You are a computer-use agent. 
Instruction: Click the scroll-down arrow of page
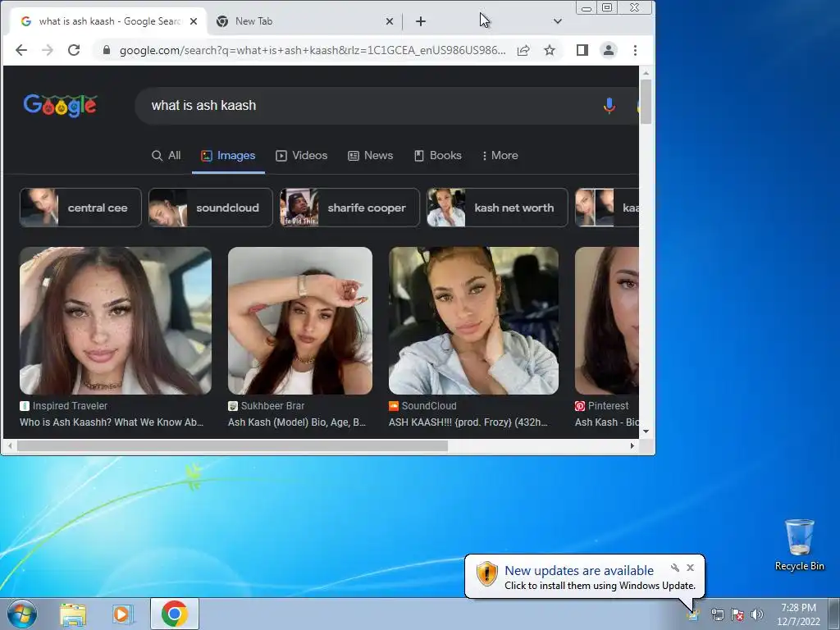pyautogui.click(x=646, y=431)
